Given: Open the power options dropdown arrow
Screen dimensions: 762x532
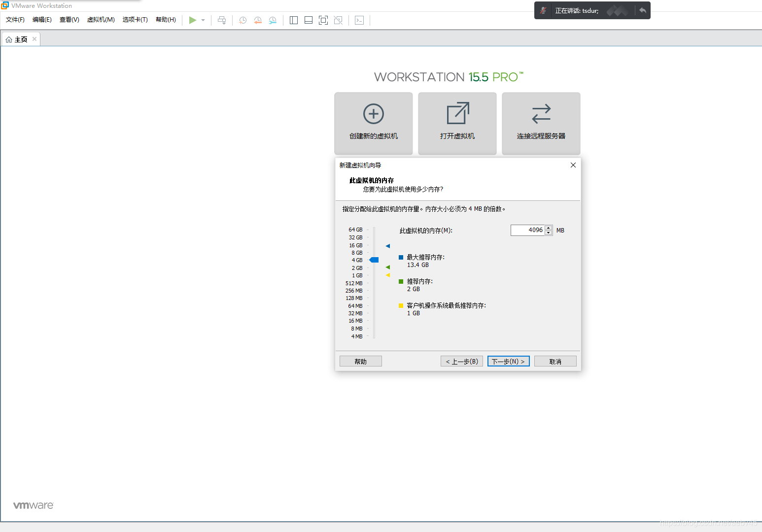Looking at the screenshot, I should tap(203, 20).
